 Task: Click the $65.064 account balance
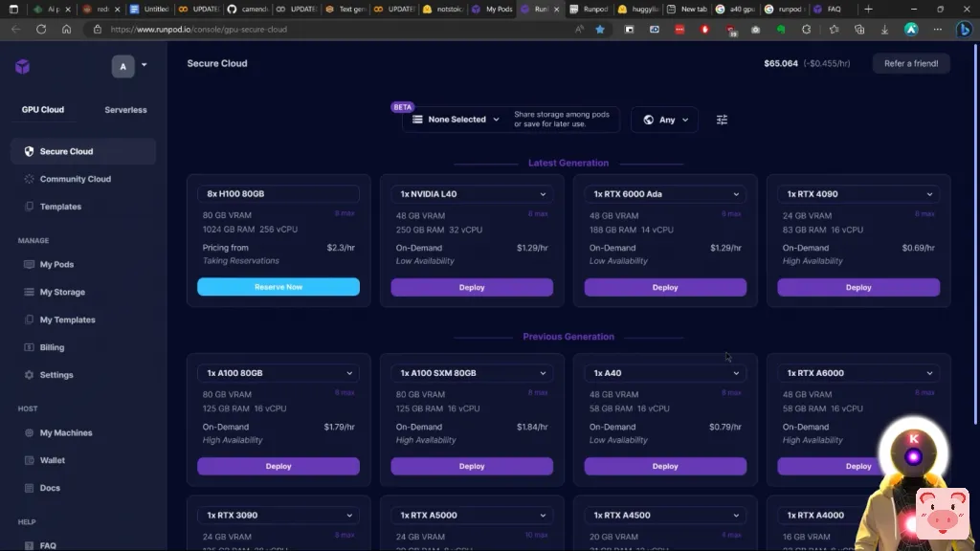[x=781, y=63]
